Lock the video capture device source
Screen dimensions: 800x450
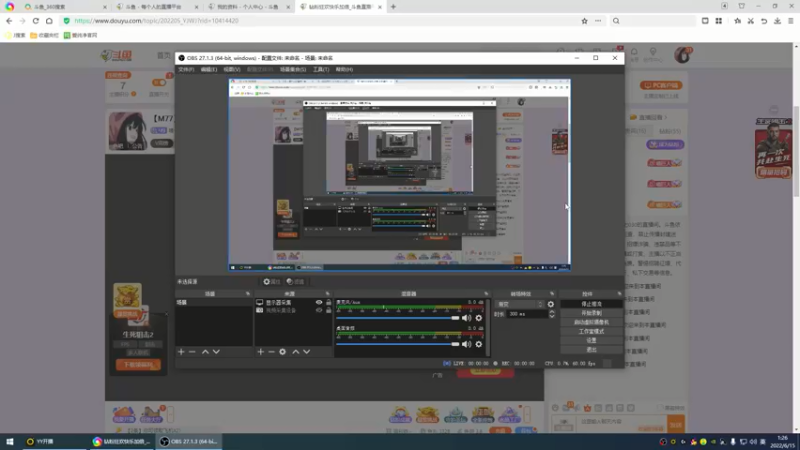329,310
